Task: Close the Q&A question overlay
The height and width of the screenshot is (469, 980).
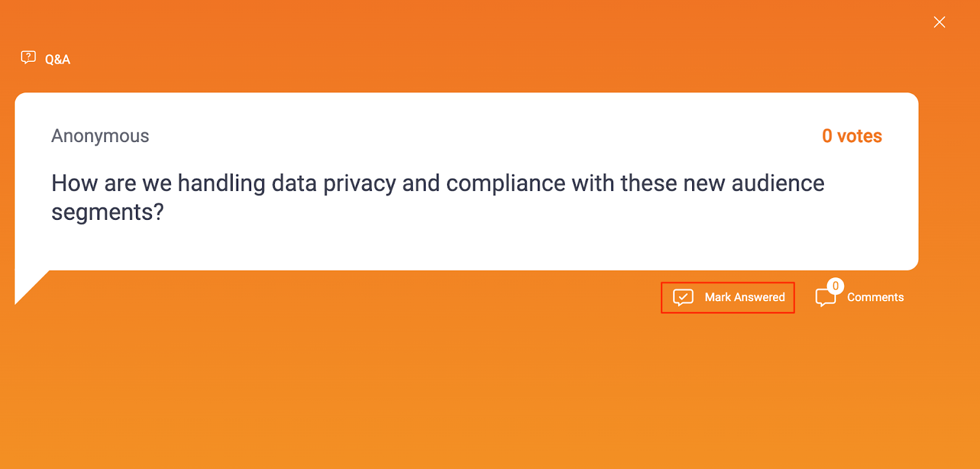Action: tap(939, 23)
